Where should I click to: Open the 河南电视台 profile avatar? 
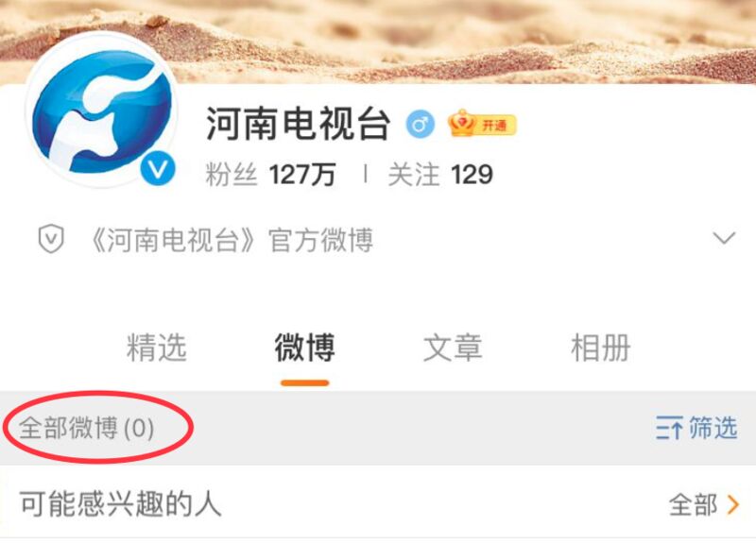[x=101, y=110]
